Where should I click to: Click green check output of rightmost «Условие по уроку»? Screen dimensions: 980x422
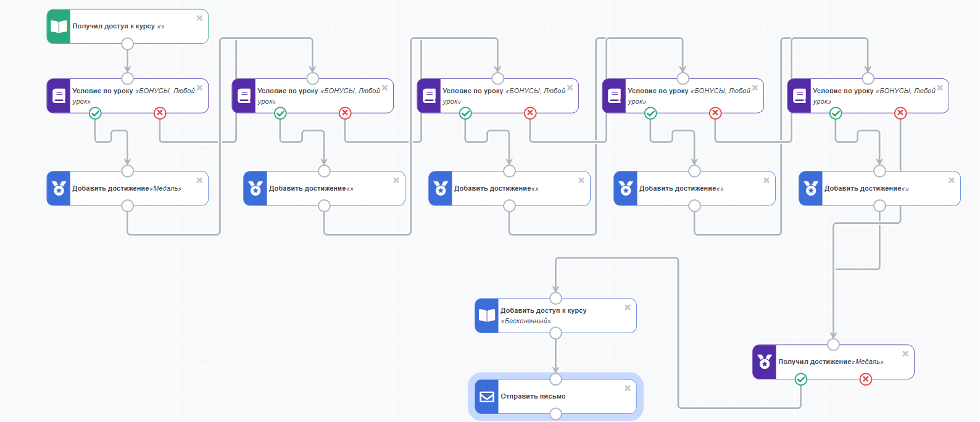pyautogui.click(x=836, y=113)
